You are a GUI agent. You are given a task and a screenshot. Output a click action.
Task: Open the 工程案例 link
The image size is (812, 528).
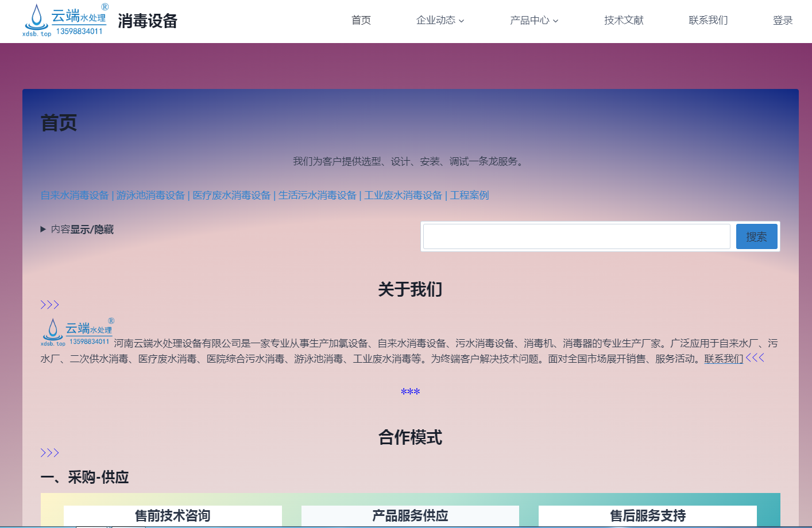(x=469, y=195)
